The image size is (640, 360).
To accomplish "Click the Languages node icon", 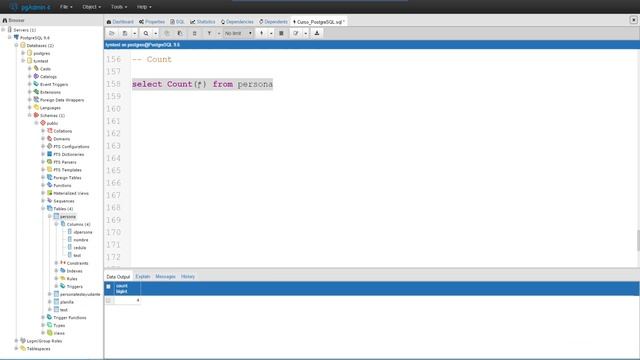I will point(36,107).
